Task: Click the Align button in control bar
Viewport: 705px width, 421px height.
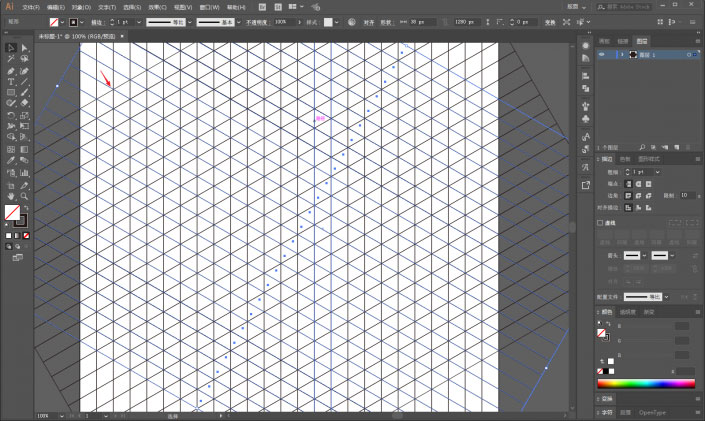Action: [x=369, y=22]
